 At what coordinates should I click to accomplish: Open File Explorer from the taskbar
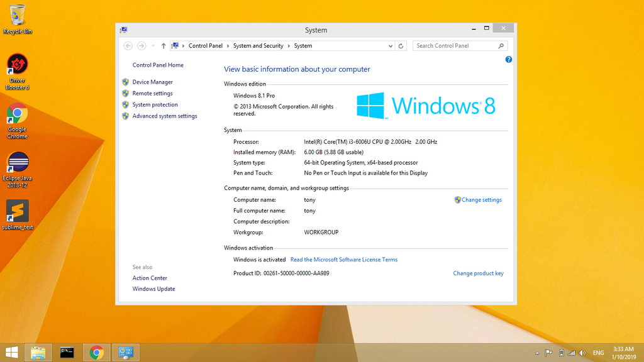tap(38, 352)
